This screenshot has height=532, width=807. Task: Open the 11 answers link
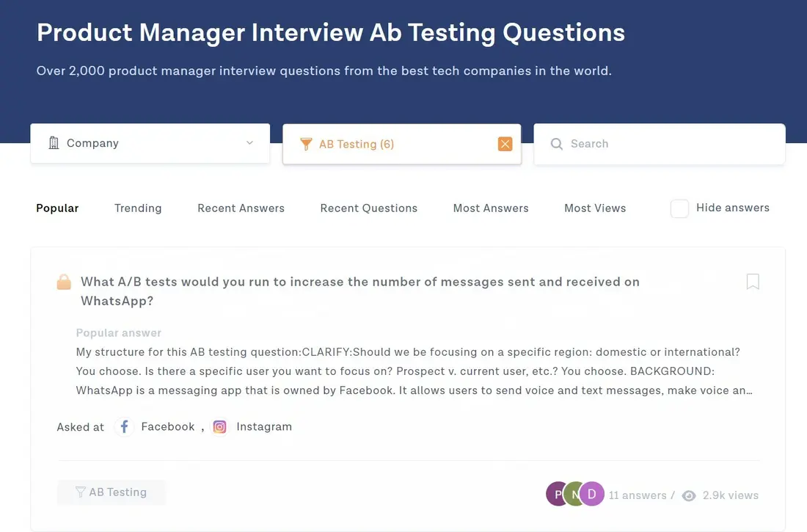(637, 495)
